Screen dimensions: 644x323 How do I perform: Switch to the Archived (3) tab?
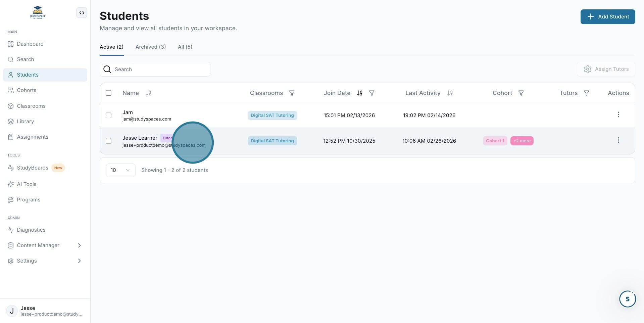click(151, 47)
